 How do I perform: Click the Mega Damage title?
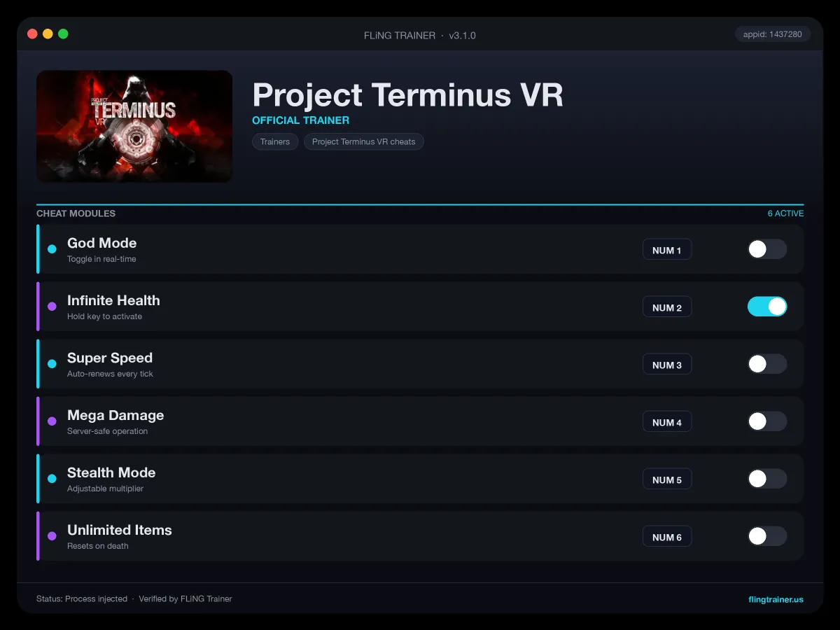point(115,415)
